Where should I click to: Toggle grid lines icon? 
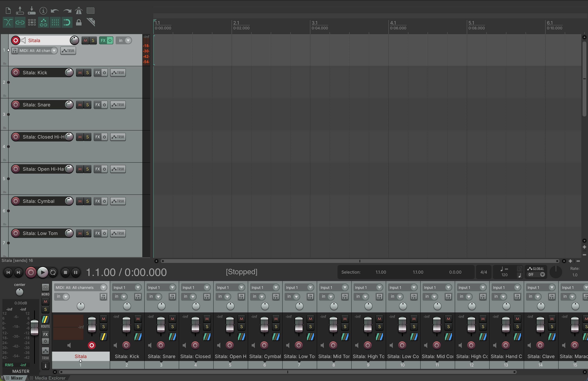pos(55,23)
